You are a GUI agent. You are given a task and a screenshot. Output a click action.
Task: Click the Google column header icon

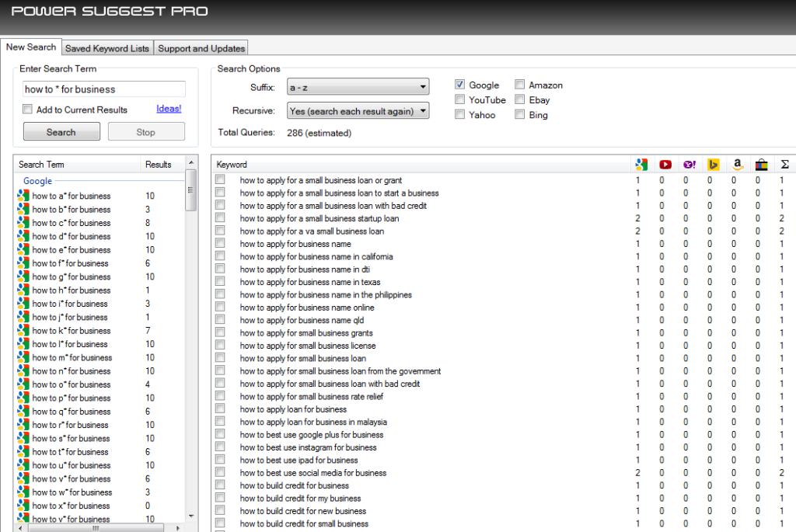coord(641,165)
